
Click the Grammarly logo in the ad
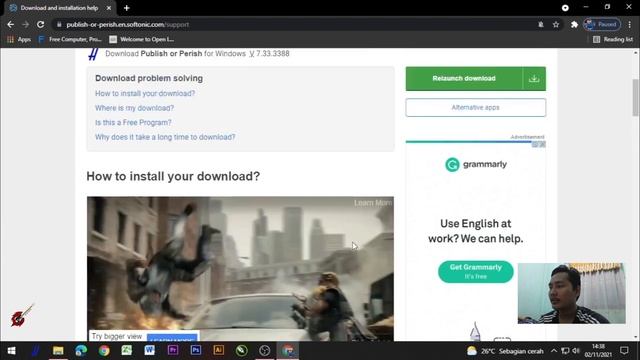click(x=476, y=164)
